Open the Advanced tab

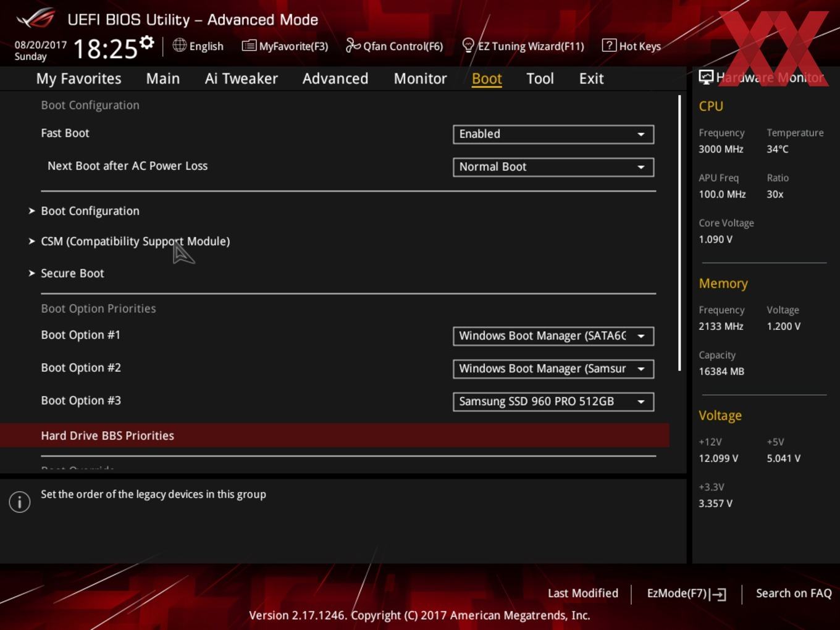[x=335, y=78]
